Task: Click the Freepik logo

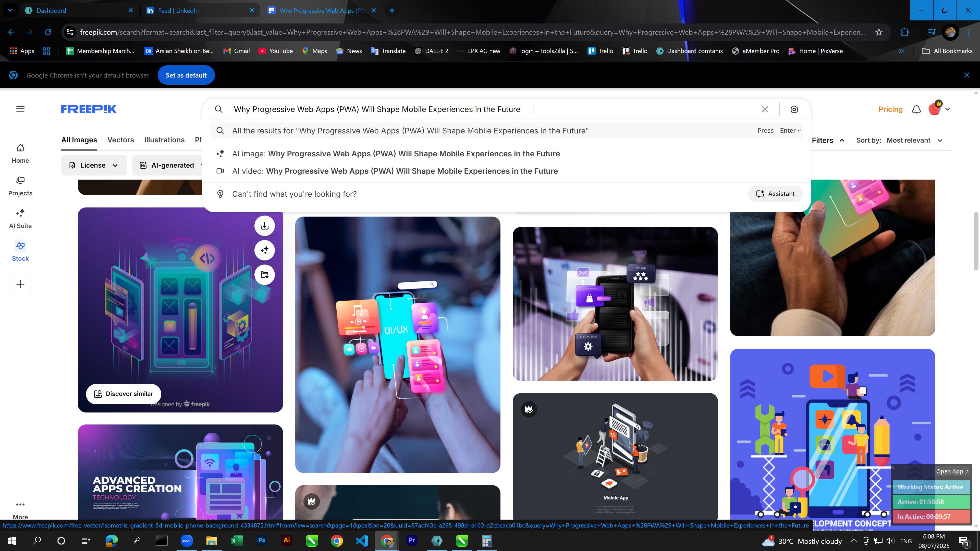Action: point(89,109)
